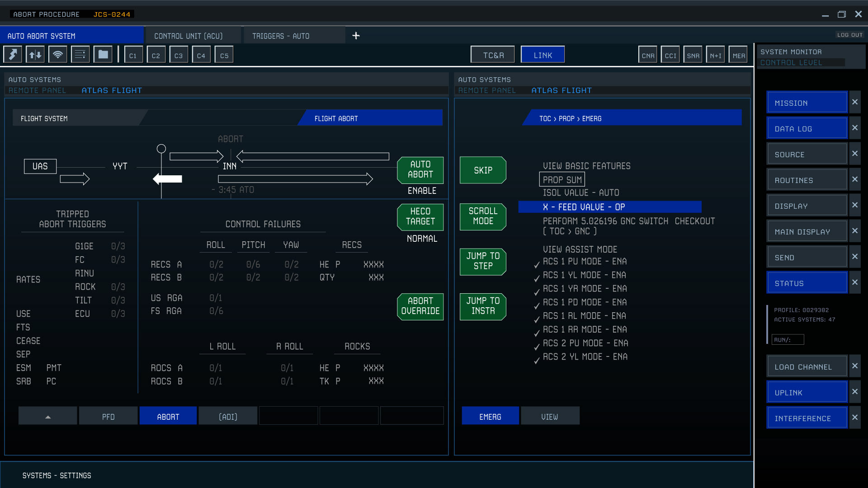
Task: Click the zigzag arrow toolbar icon
Action: tap(13, 55)
